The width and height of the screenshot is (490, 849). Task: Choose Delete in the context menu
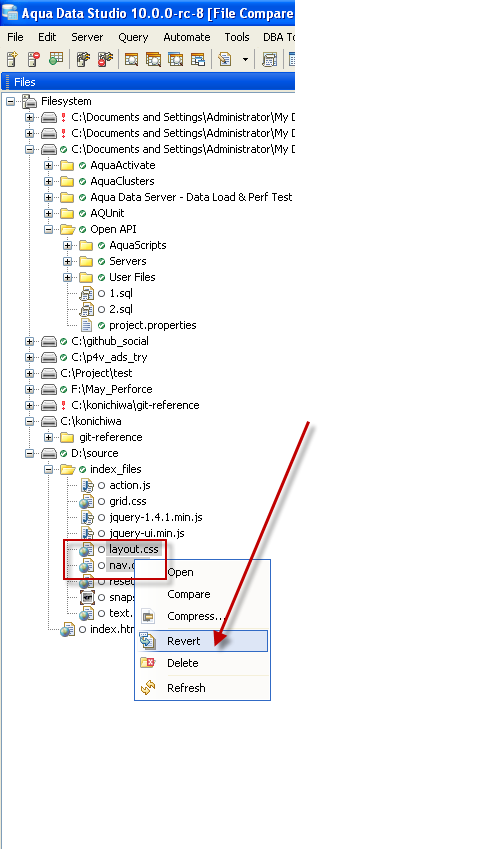[202, 663]
